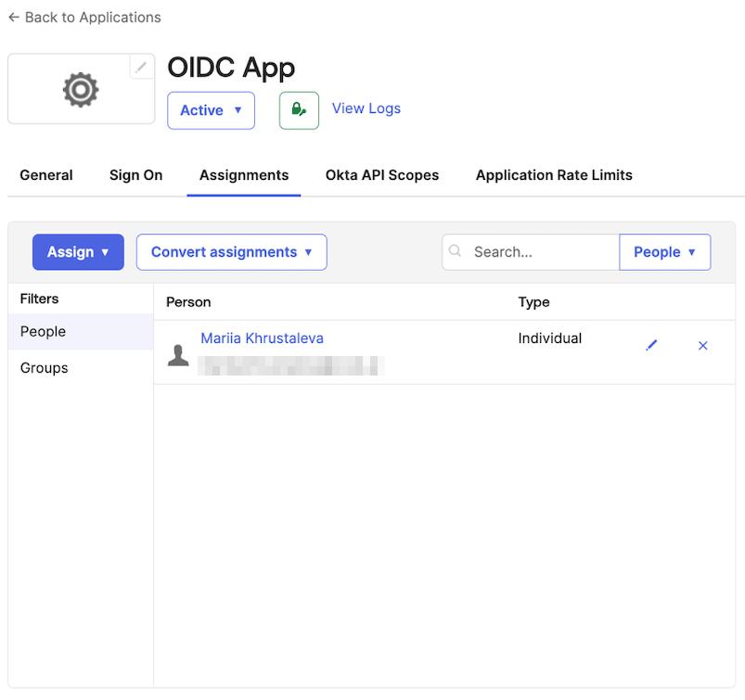Open the Convert assignments dropdown

click(x=231, y=252)
